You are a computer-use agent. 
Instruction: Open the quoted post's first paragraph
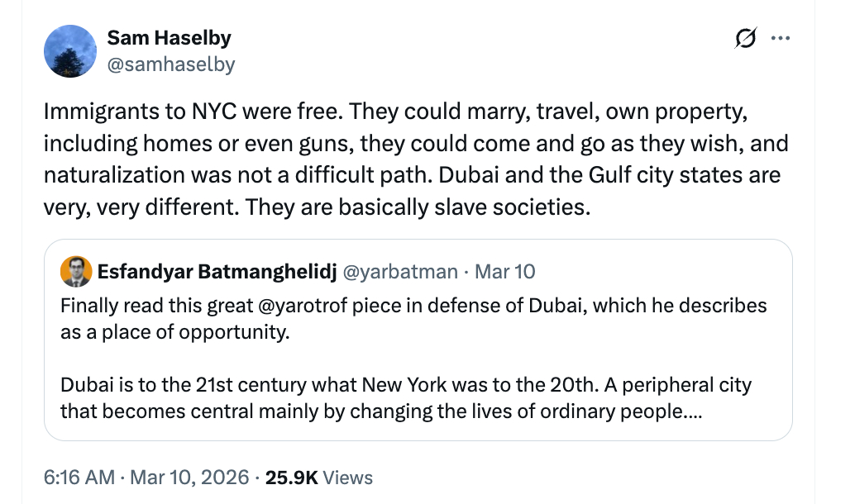[x=413, y=317]
